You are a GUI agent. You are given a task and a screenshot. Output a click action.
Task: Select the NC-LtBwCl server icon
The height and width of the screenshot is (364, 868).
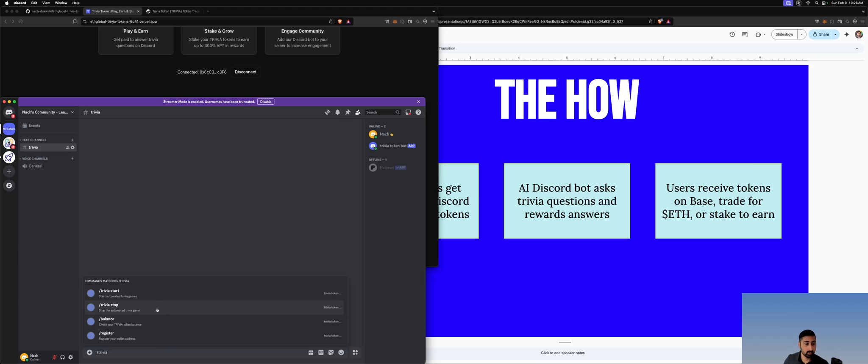point(9,129)
